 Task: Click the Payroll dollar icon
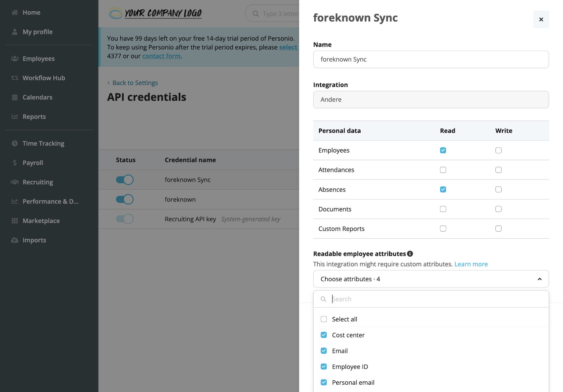point(14,163)
